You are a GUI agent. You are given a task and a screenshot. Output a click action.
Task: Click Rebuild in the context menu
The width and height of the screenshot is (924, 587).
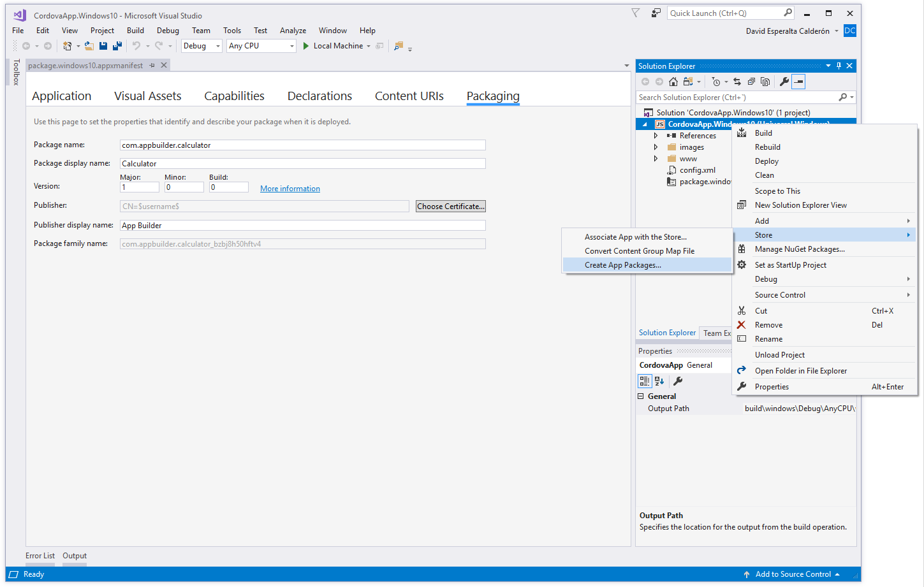pos(824,147)
